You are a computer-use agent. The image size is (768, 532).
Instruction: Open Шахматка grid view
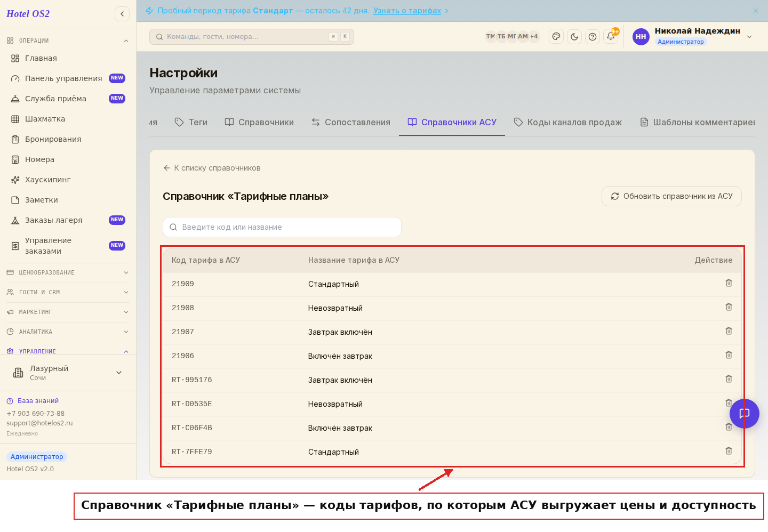coord(68,119)
